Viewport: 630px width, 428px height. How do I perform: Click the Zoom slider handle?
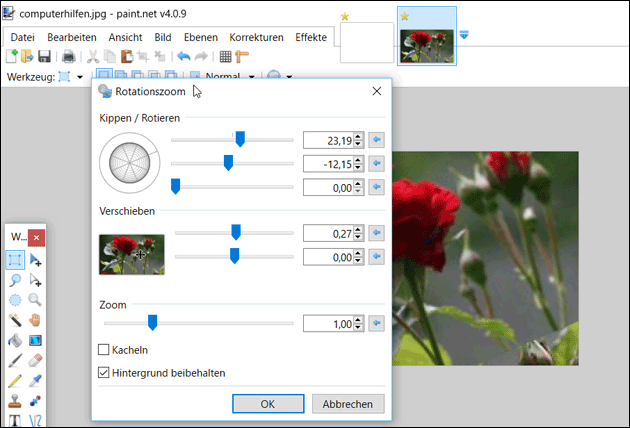[x=152, y=322]
